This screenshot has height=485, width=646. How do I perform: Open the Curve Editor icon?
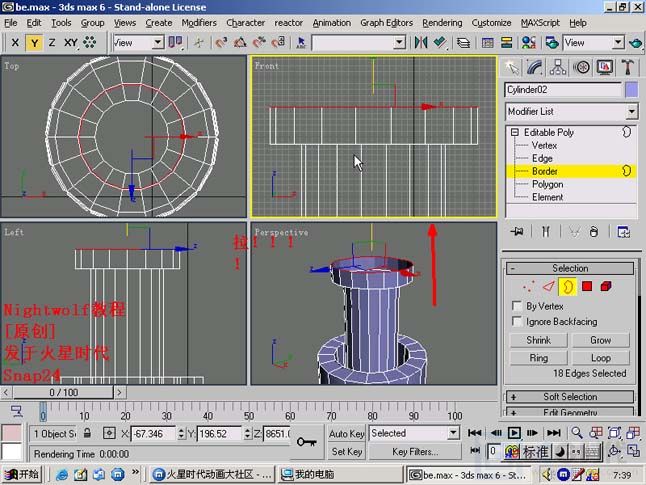coord(488,42)
